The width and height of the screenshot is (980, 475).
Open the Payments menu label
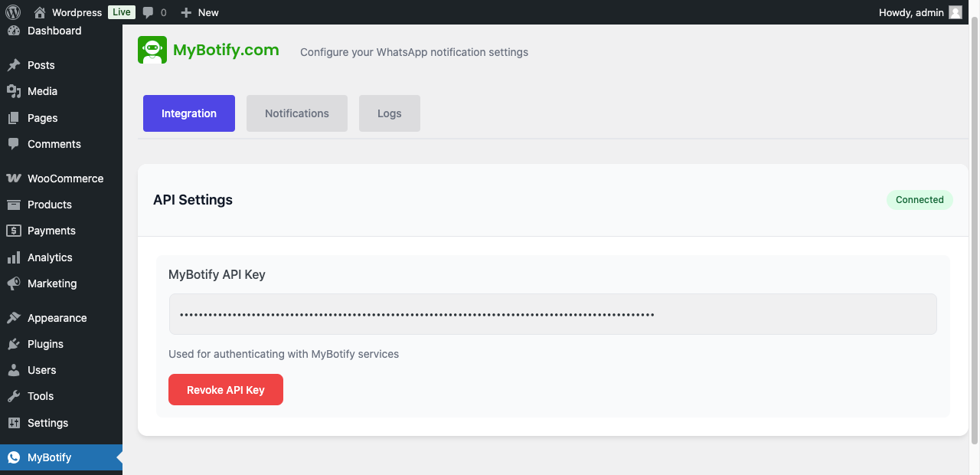pyautogui.click(x=52, y=231)
